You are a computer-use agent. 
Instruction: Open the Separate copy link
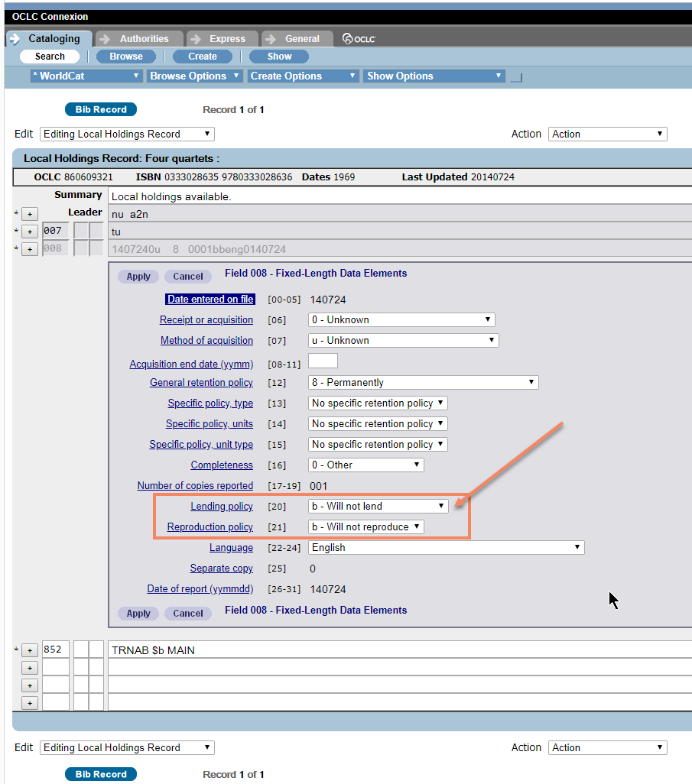click(x=221, y=569)
